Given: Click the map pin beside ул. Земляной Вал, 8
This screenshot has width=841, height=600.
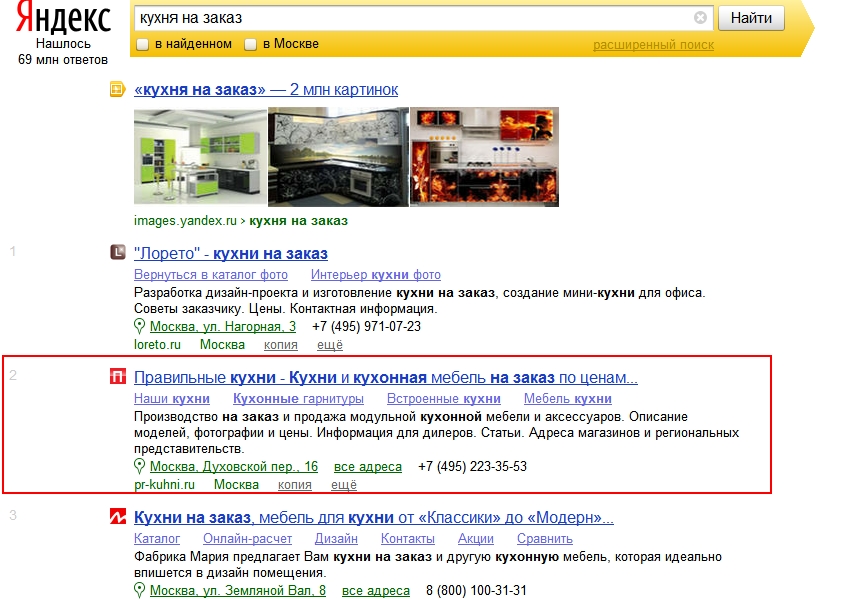Looking at the screenshot, I should coord(139,590).
